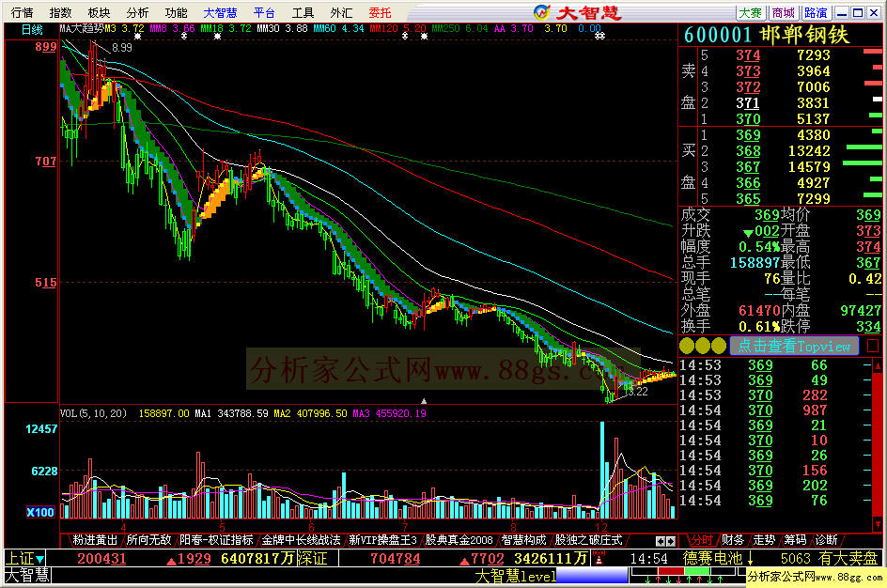Select the 金牌中长线战法 tab
887x588 pixels.
pos(301,540)
